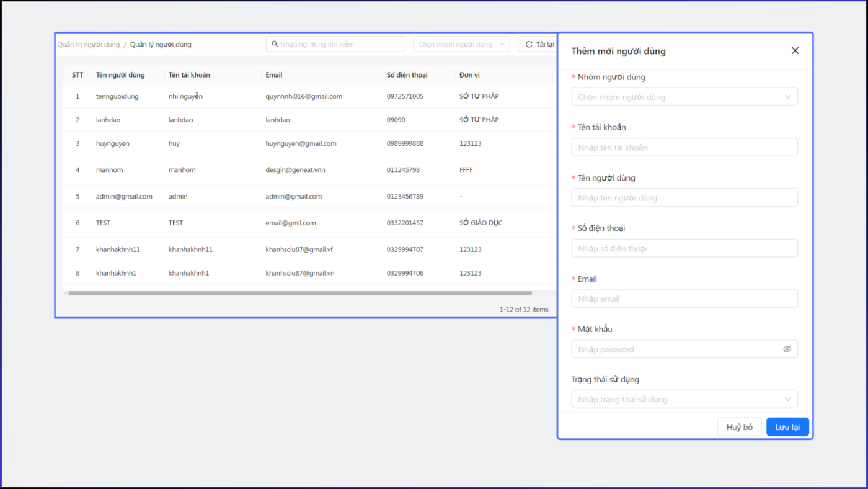Toggle password visibility eye icon

tap(787, 349)
